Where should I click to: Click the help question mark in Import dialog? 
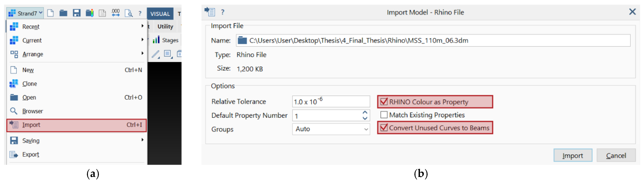coord(223,12)
